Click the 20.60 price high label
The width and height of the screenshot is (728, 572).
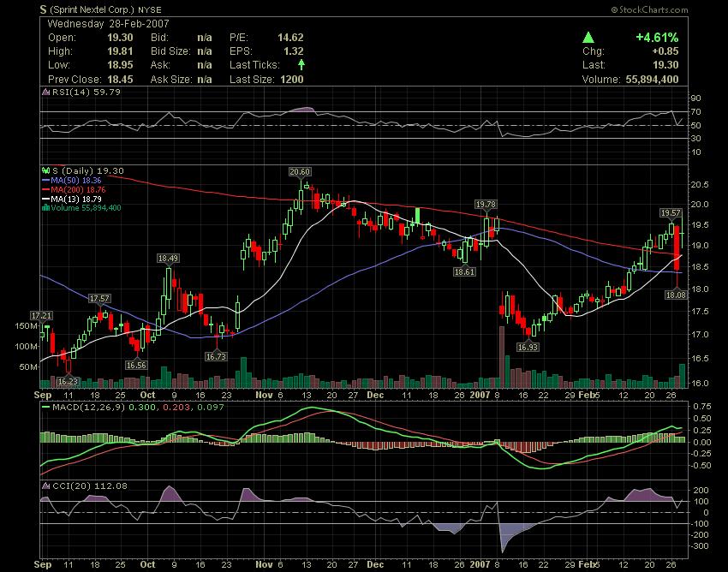[300, 172]
